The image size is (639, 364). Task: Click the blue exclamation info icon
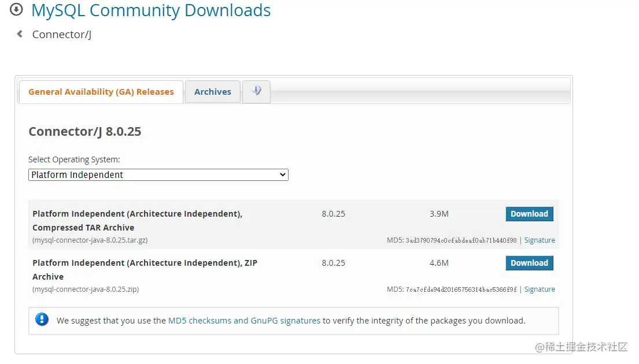[42, 320]
